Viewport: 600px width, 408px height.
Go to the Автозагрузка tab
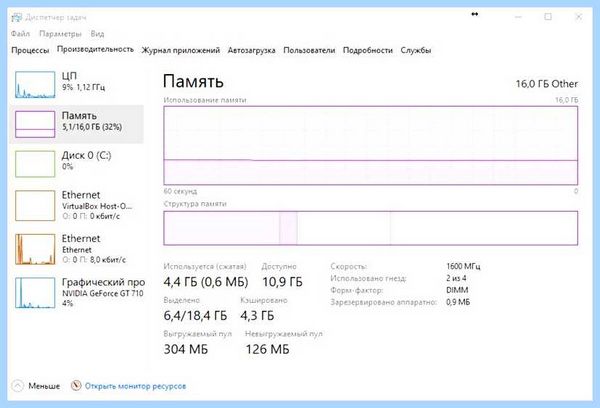251,50
